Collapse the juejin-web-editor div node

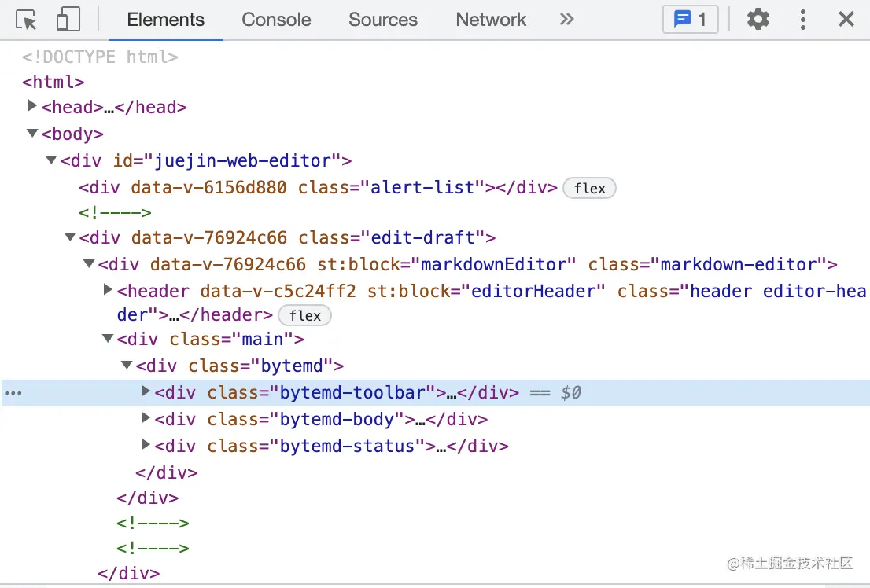click(51, 160)
